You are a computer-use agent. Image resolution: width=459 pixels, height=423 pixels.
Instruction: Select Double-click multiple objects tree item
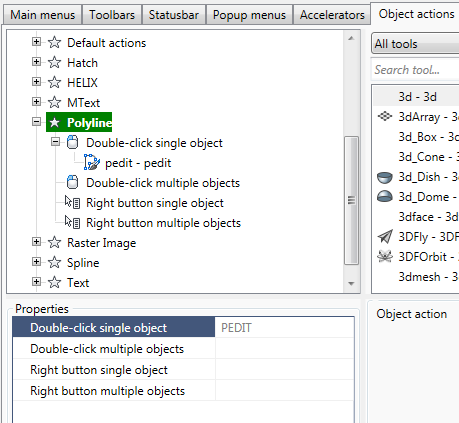click(163, 183)
